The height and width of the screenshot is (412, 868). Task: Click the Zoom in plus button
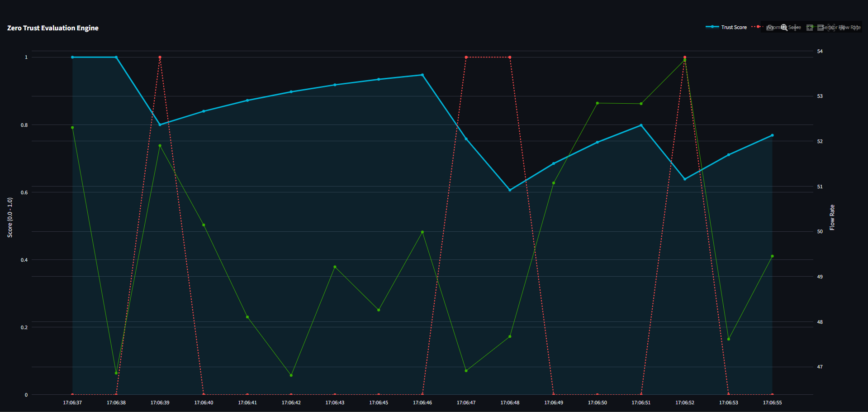[810, 28]
